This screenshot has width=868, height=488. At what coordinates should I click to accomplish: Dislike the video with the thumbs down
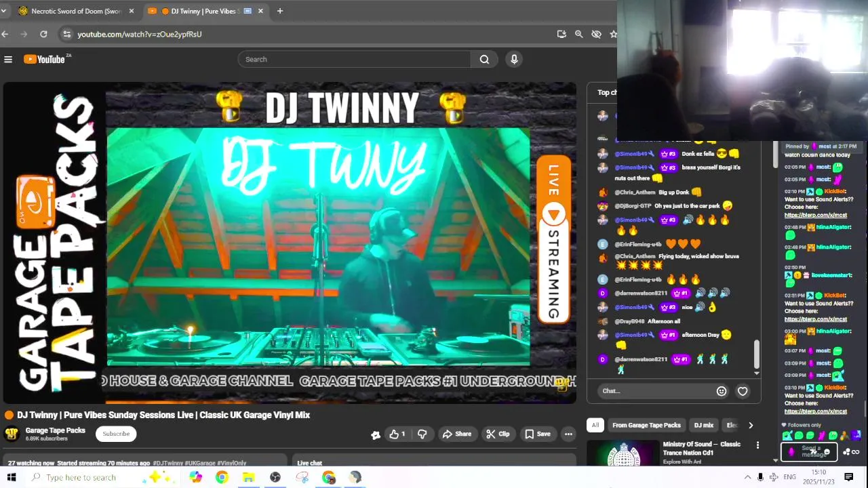click(x=422, y=434)
